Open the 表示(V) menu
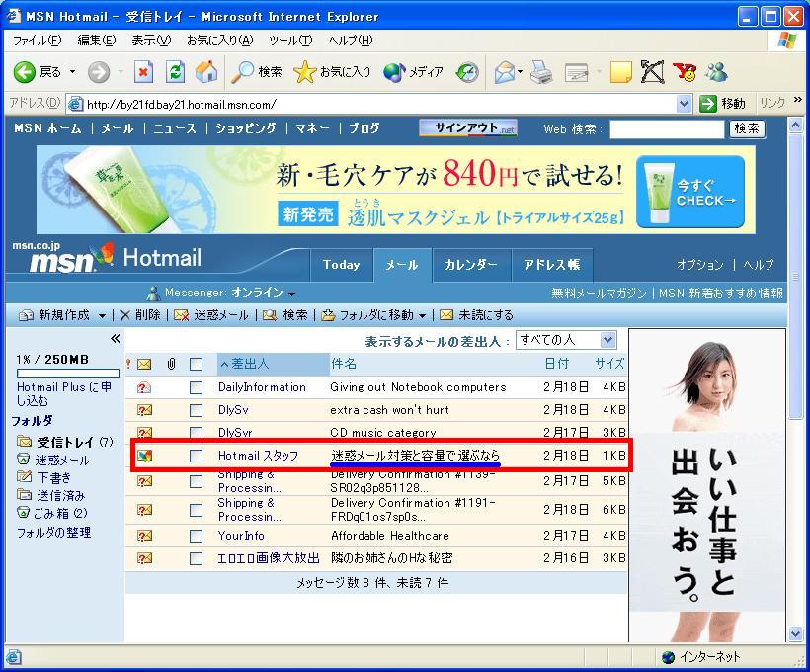 tap(151, 41)
